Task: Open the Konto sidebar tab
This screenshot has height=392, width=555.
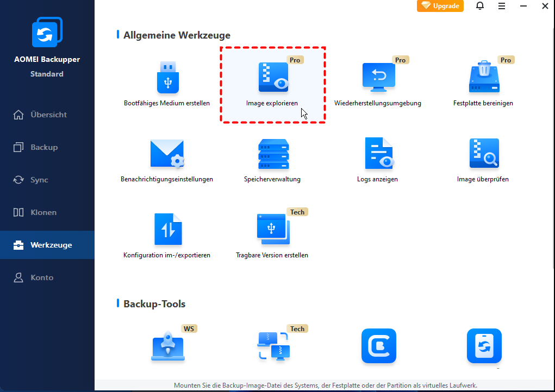Action: click(x=47, y=277)
